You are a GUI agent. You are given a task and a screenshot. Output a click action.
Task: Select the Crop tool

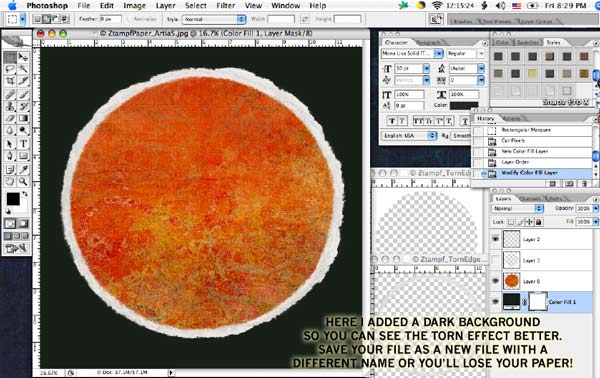pos(10,81)
